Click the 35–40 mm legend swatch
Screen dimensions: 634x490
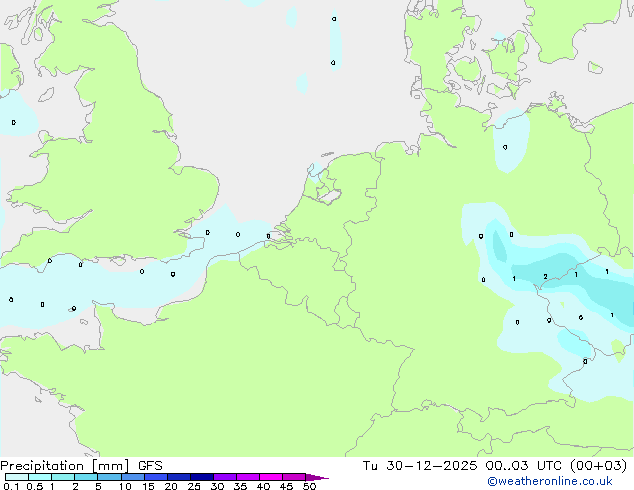pyautogui.click(x=248, y=477)
